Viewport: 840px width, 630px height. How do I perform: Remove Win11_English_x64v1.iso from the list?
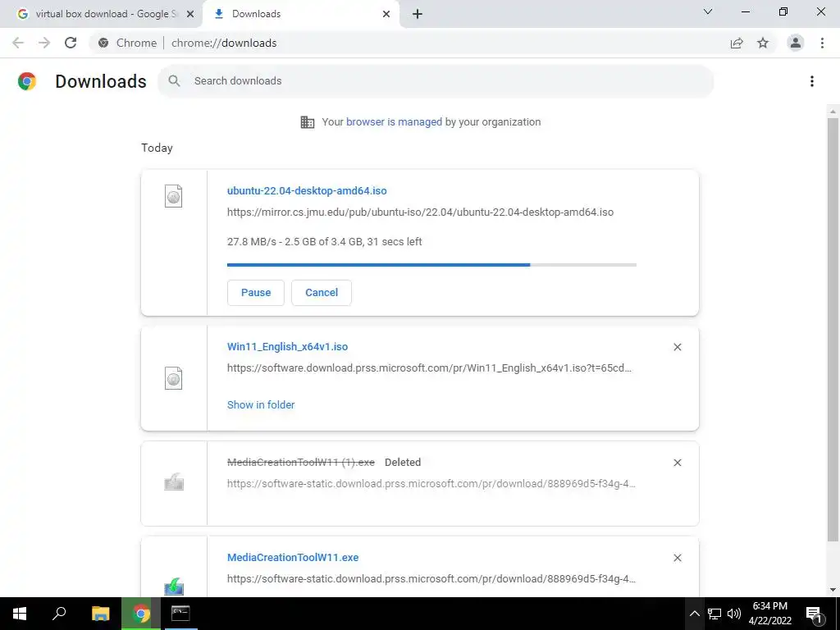click(677, 347)
